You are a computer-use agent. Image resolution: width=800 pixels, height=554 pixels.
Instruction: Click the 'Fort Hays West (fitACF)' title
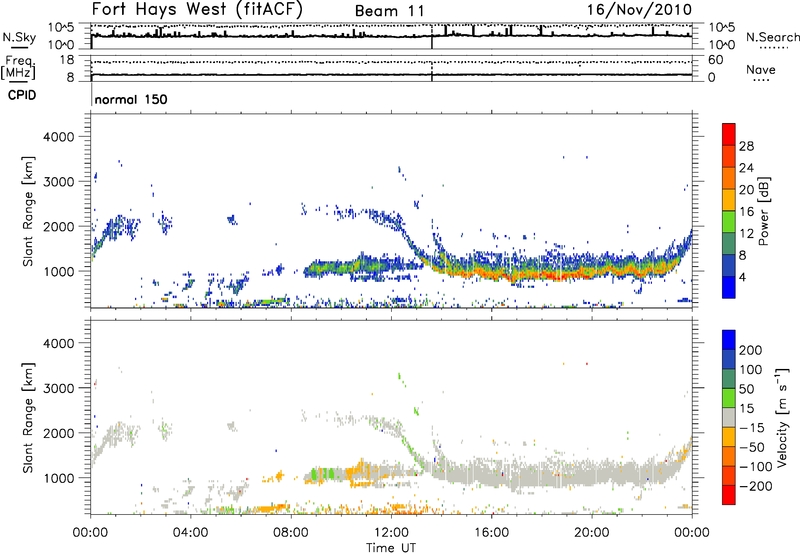[x=197, y=10]
